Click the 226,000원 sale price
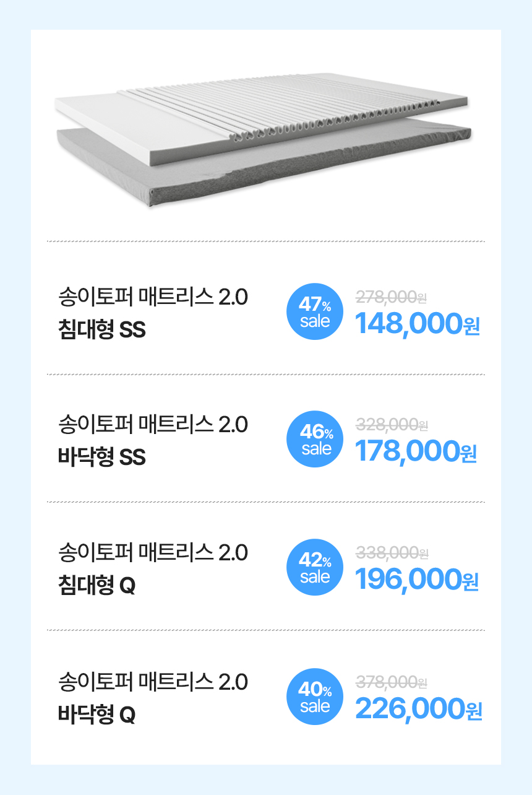532x795 pixels. coord(419,709)
